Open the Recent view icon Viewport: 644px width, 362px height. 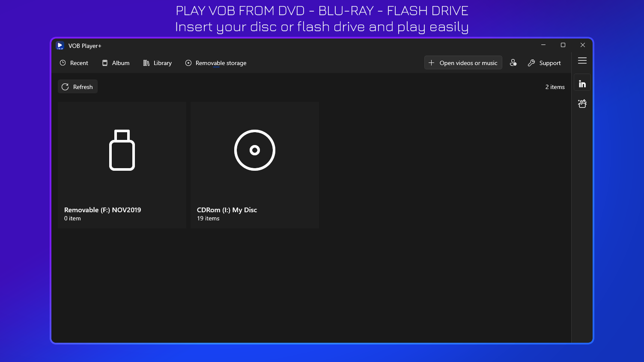pyautogui.click(x=63, y=62)
